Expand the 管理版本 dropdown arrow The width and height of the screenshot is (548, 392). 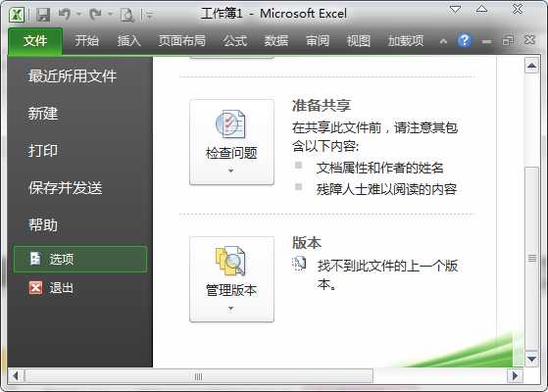coord(230,308)
